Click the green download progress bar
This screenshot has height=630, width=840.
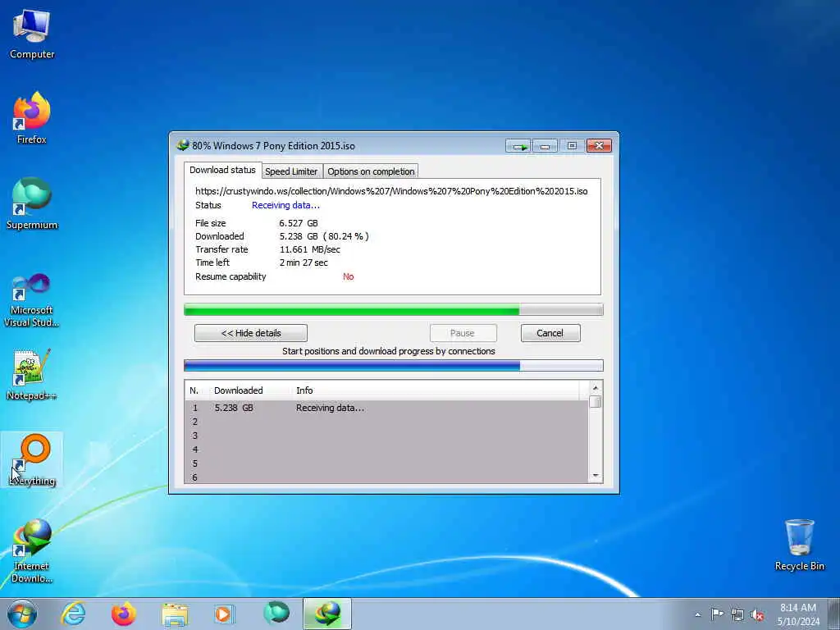(x=393, y=309)
